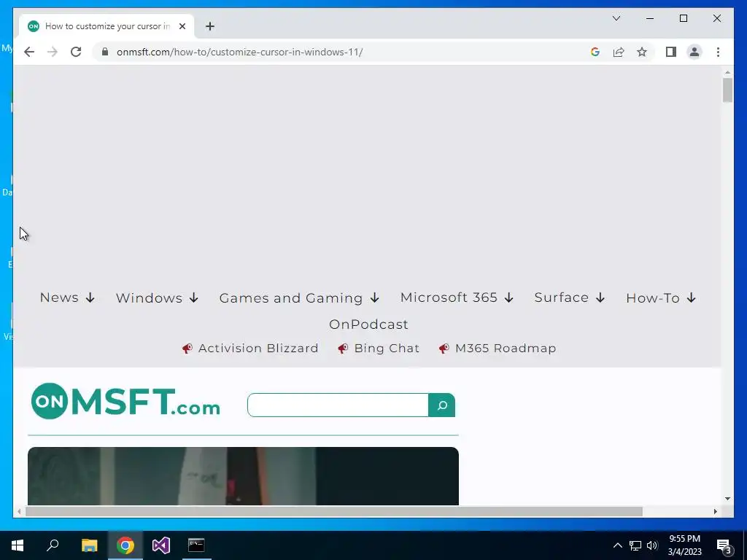
Task: Open a new tab with the plus button
Action: (210, 26)
